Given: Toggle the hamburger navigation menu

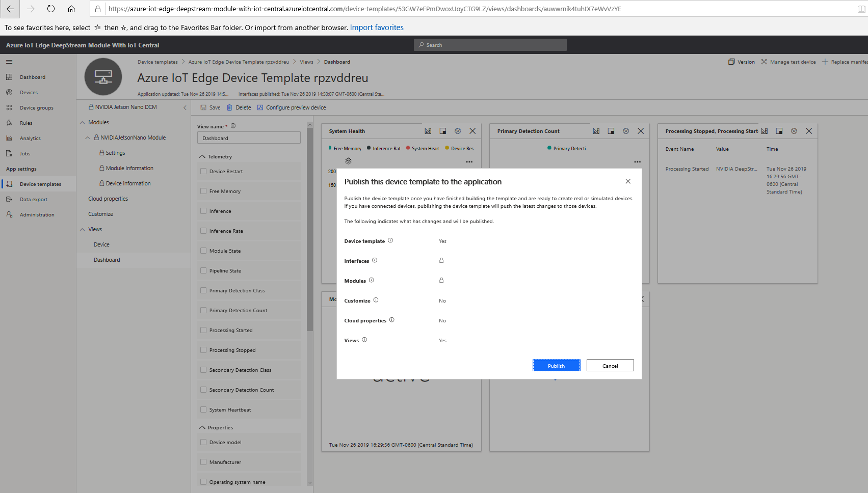Looking at the screenshot, I should point(9,62).
